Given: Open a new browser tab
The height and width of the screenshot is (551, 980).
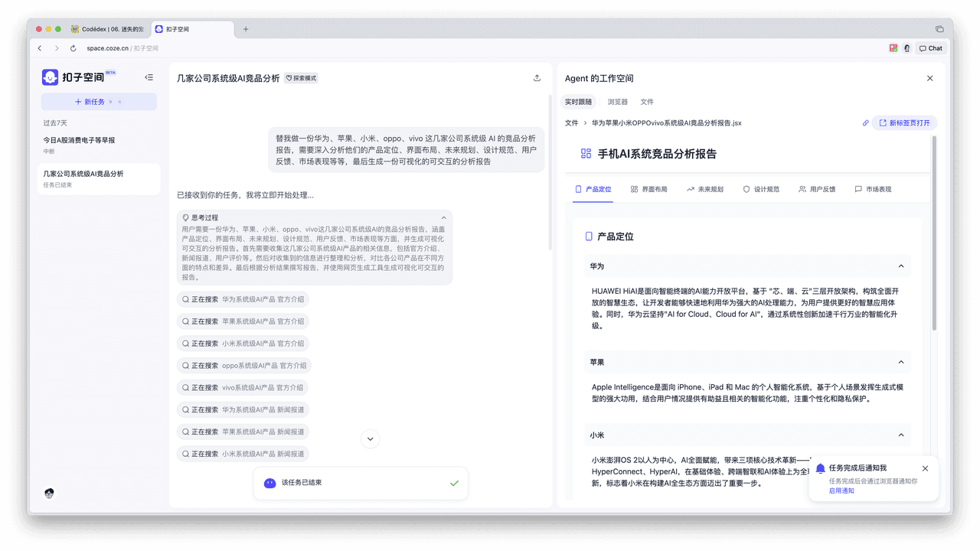Looking at the screenshot, I should click(x=246, y=29).
